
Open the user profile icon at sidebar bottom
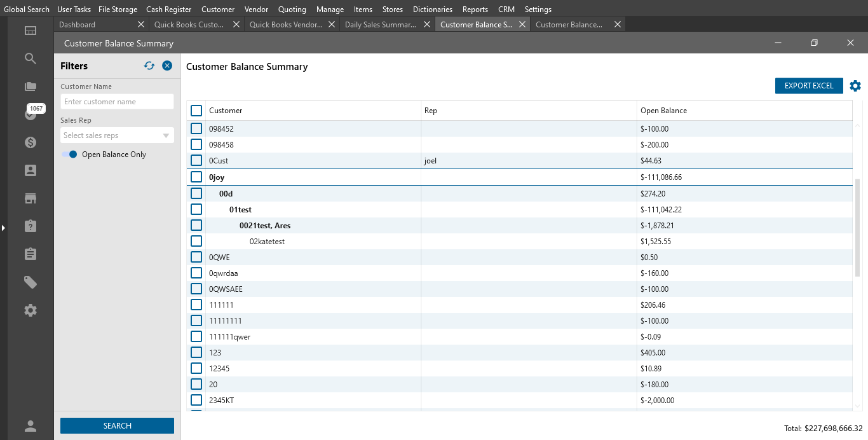coord(31,426)
